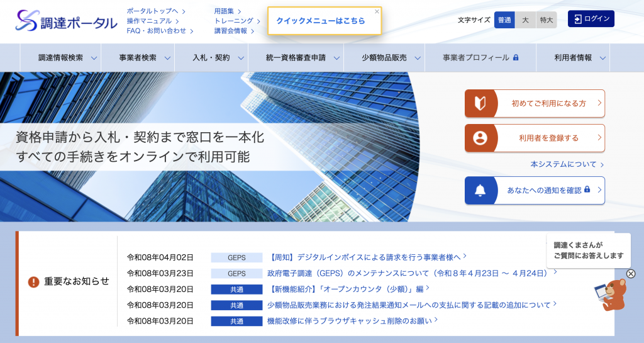Open the 事業者プロフィール menu item
Image resolution: width=644 pixels, height=343 pixels.
click(x=480, y=58)
